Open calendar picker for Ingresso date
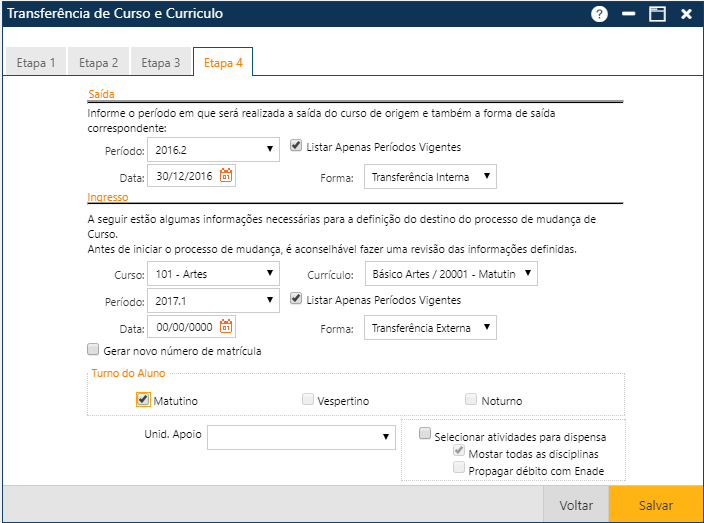The image size is (704, 523). click(226, 326)
